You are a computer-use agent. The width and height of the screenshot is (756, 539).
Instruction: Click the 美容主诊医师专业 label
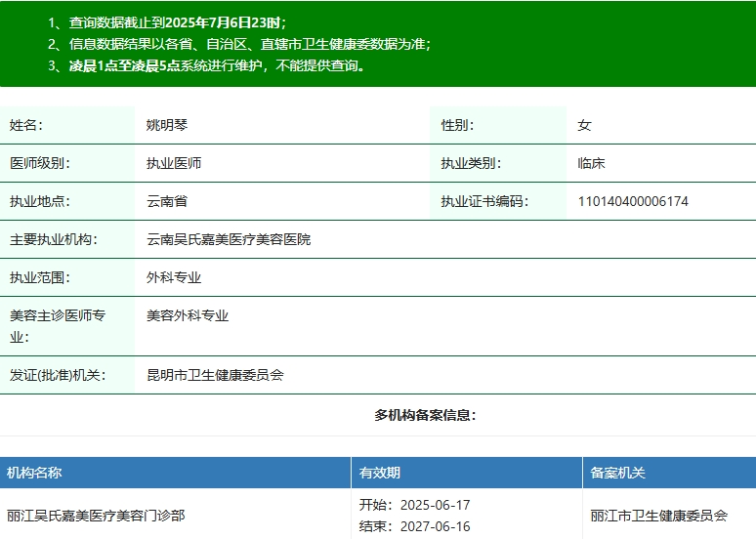point(58,326)
